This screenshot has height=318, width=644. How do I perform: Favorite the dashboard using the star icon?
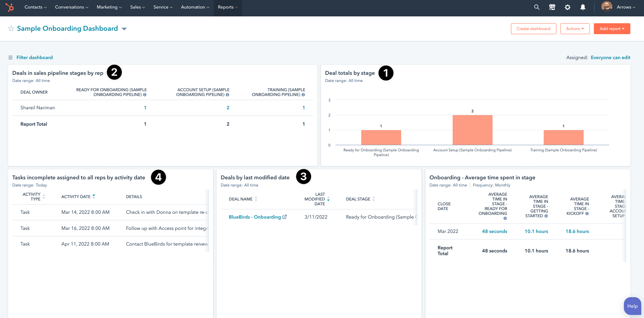point(11,28)
